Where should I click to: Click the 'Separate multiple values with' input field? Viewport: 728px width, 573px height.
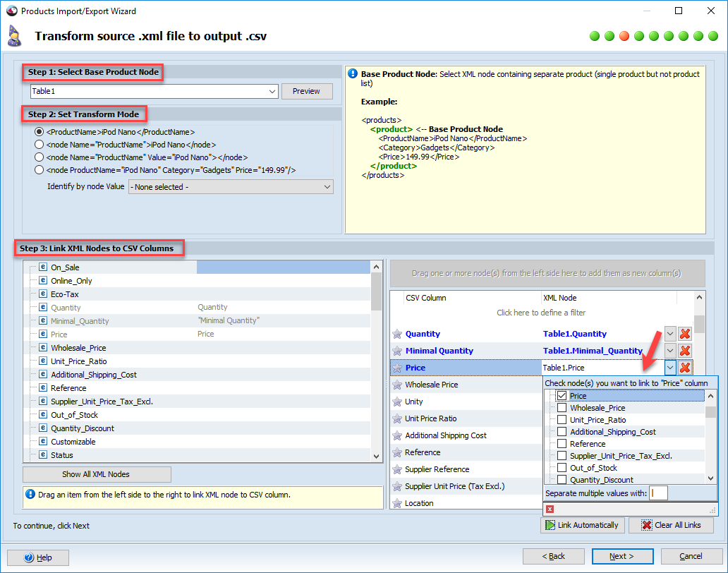click(657, 493)
